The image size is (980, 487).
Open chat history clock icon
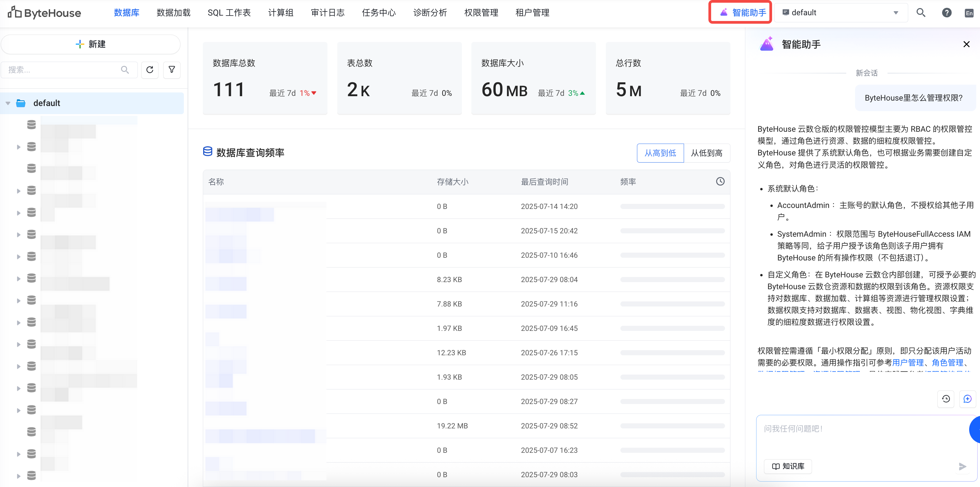[946, 399]
